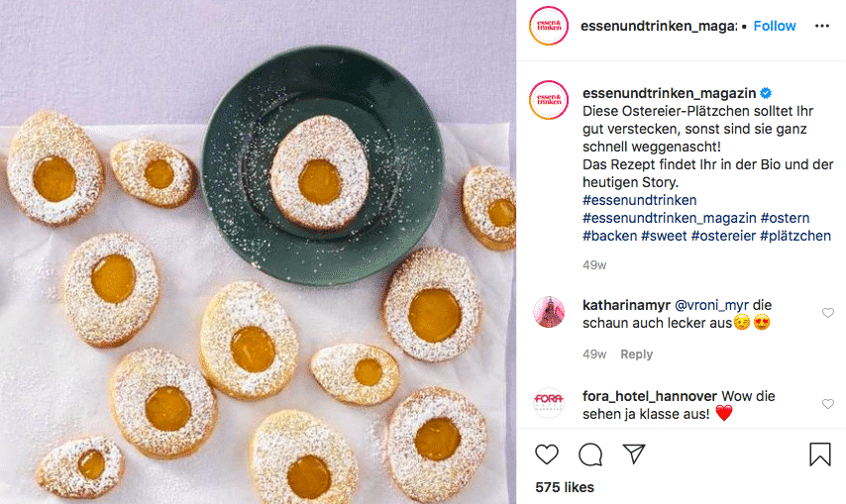Viewport: 846px width, 504px height.
Task: Open the #plätzchen hashtag link
Action: click(x=795, y=236)
